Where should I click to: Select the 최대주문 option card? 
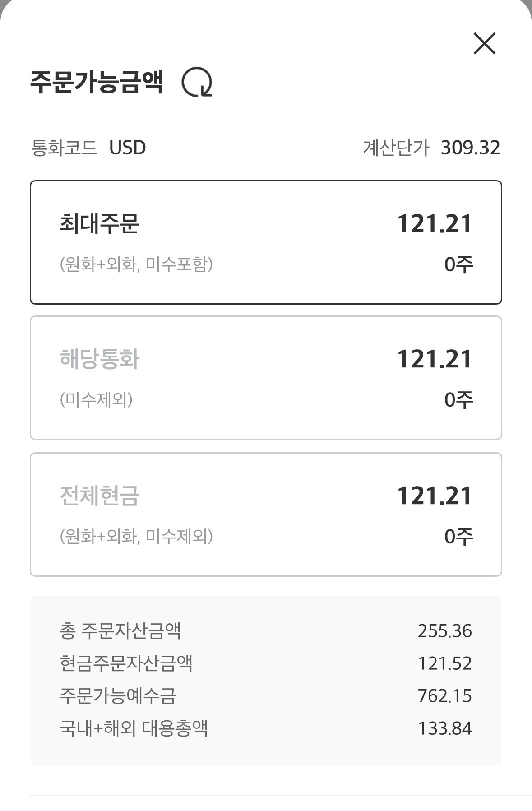tap(266, 242)
